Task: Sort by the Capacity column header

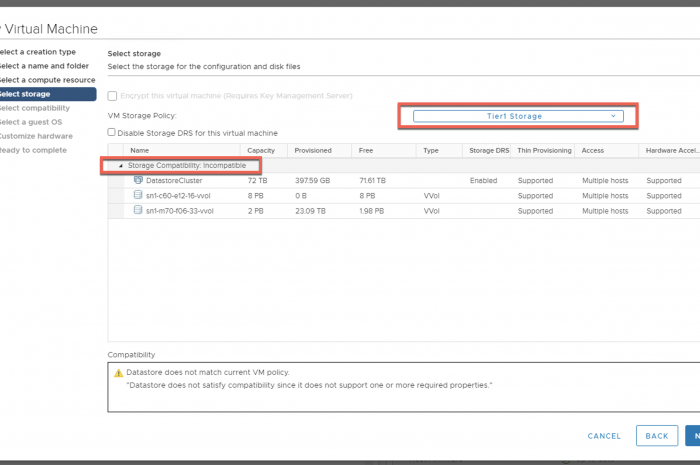Action: (x=260, y=150)
